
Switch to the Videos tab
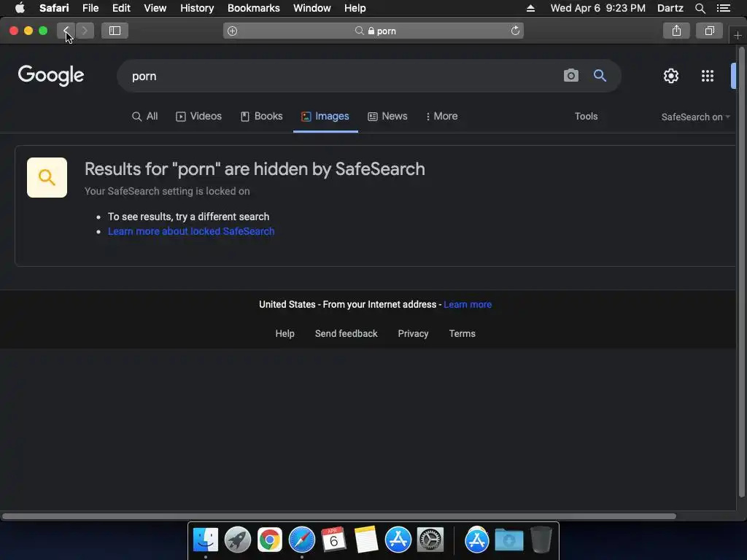pyautogui.click(x=198, y=116)
